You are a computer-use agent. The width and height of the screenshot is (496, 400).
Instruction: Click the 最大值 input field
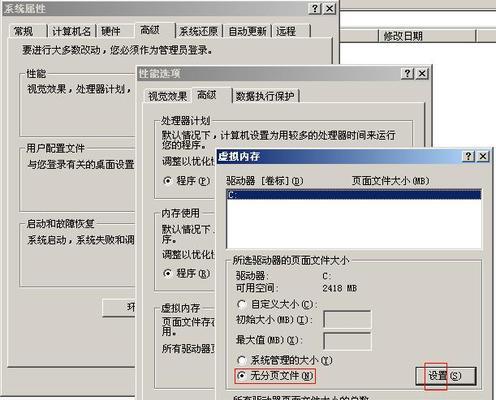pyautogui.click(x=347, y=341)
